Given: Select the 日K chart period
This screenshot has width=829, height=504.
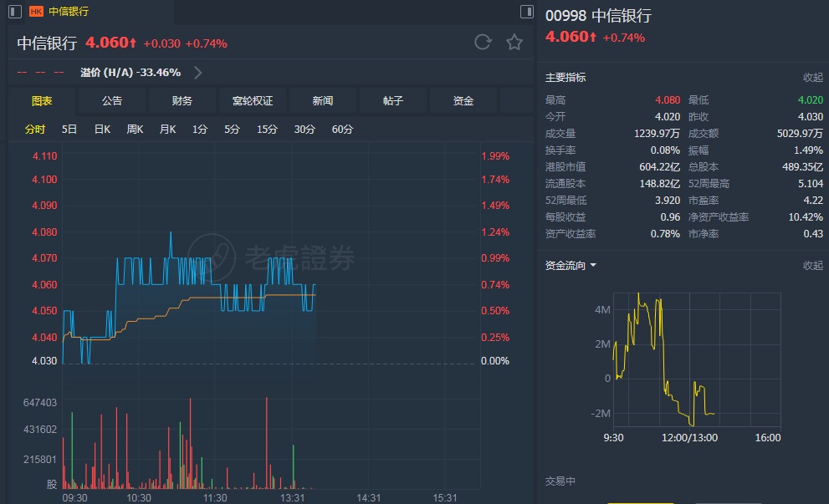Looking at the screenshot, I should (x=103, y=130).
